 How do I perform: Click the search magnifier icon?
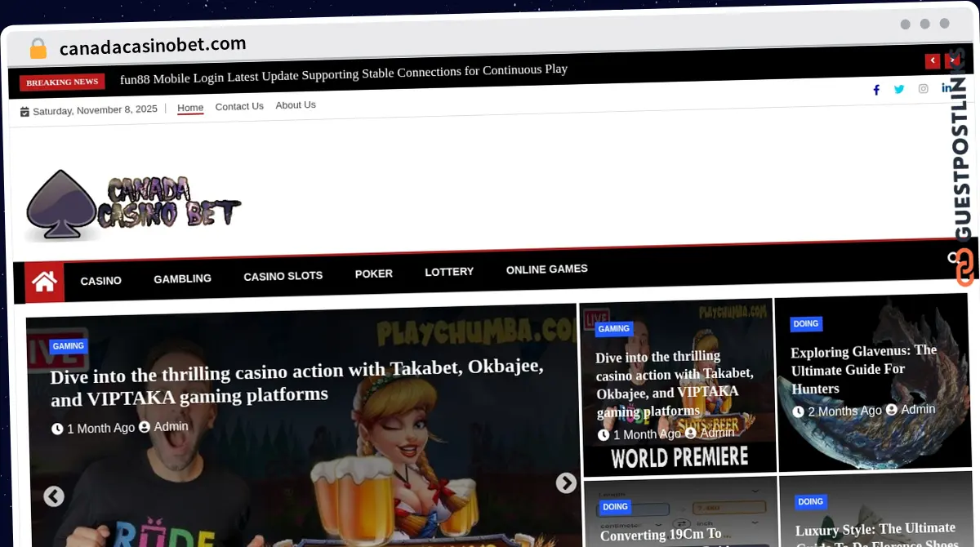click(952, 258)
